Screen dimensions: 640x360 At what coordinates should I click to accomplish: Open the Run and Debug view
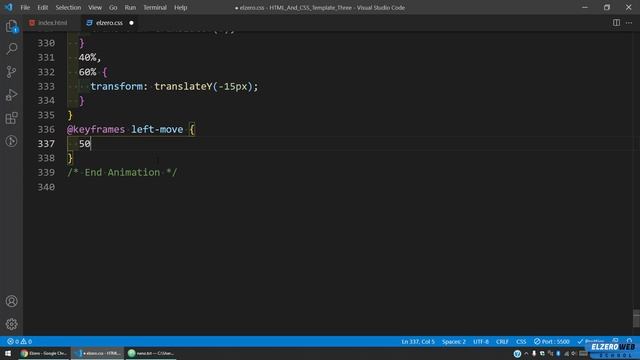coord(11,95)
